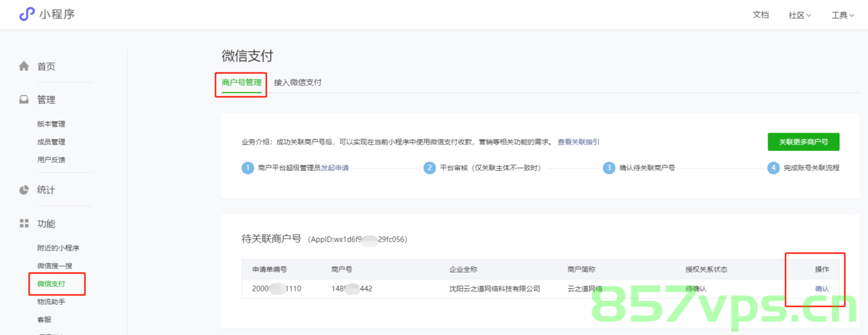Click step 4 circle for 完成账号关联流程
This screenshot has width=868, height=335.
coord(773,168)
